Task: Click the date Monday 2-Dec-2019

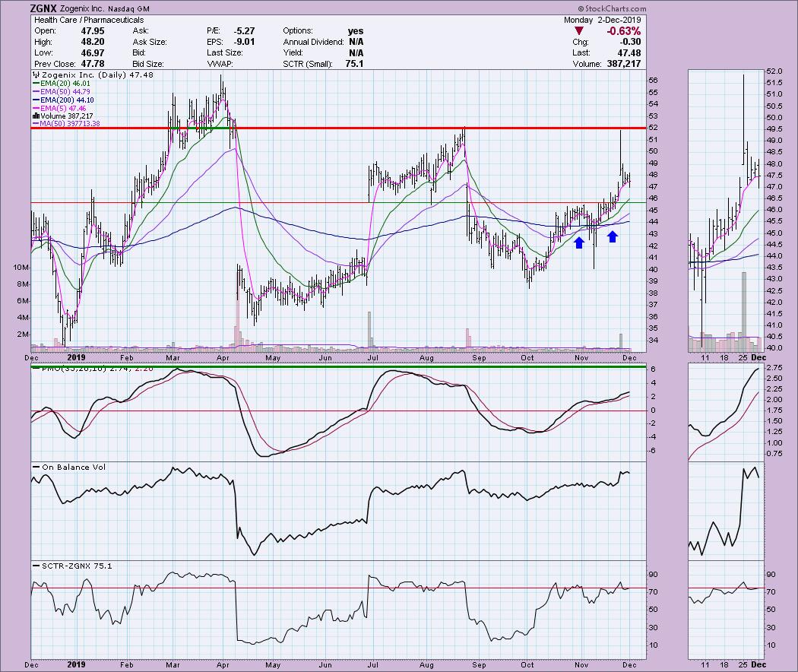Action: pyautogui.click(x=602, y=20)
